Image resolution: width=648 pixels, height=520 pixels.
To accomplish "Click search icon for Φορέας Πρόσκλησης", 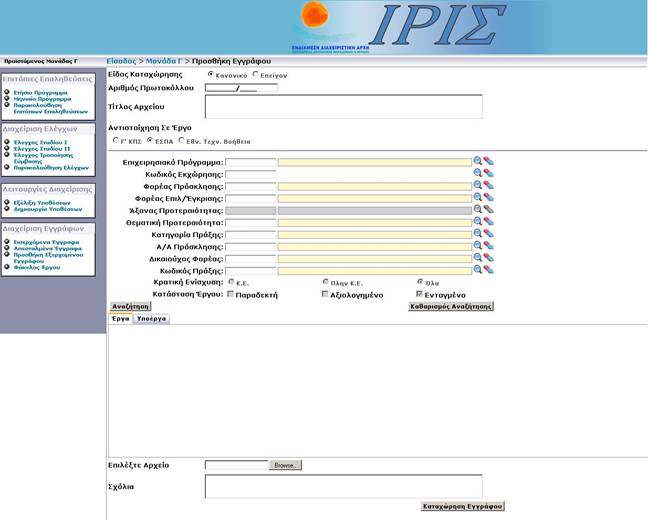I will click(478, 185).
